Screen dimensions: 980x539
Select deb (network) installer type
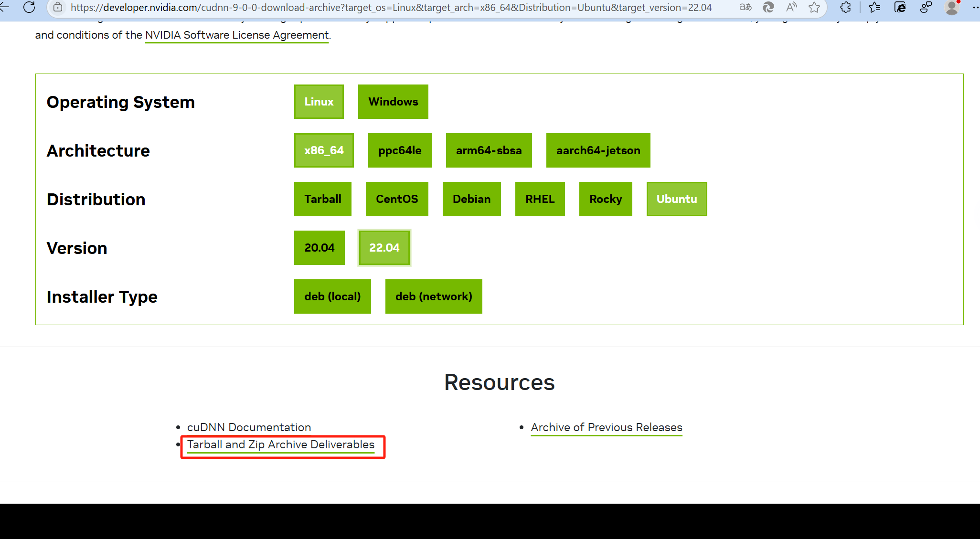pyautogui.click(x=433, y=296)
